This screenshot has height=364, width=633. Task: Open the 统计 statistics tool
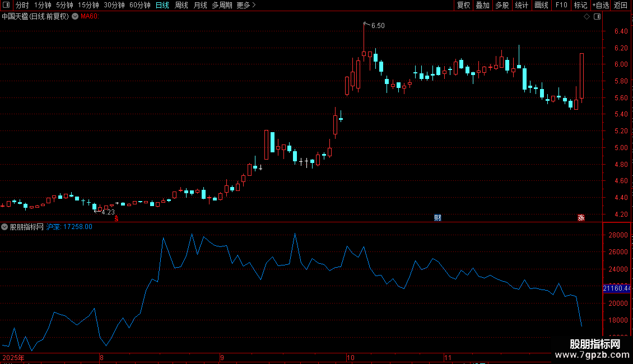(x=522, y=5)
